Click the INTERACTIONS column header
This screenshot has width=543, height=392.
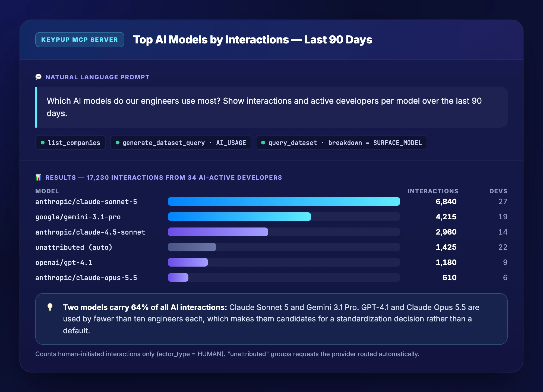(x=433, y=191)
